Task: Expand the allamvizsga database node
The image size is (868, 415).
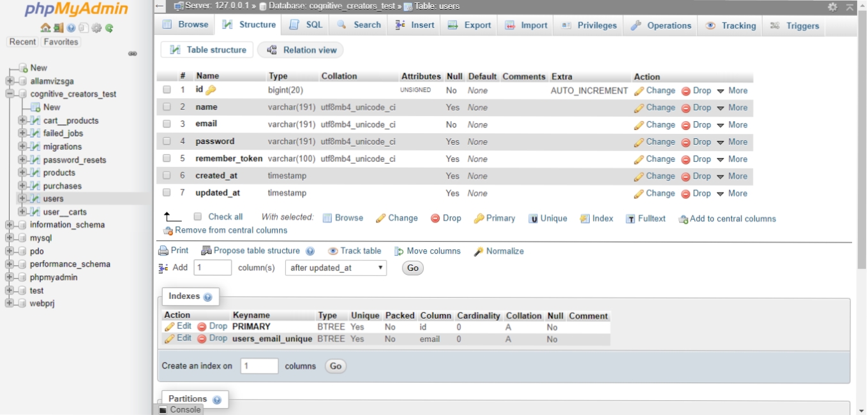Action: tap(10, 81)
